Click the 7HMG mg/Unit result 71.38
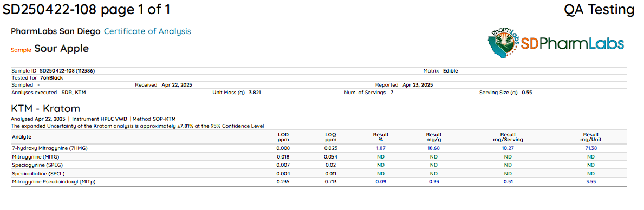The image size is (644, 210). tap(591, 148)
